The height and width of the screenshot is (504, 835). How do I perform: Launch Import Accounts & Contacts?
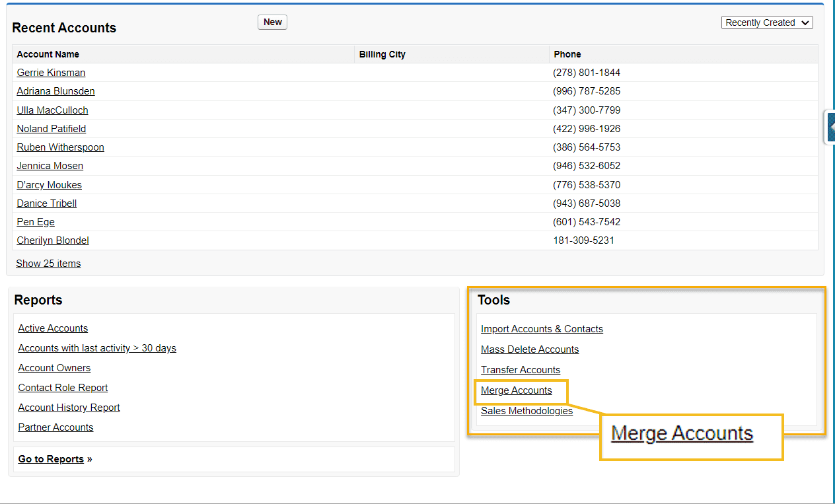542,328
